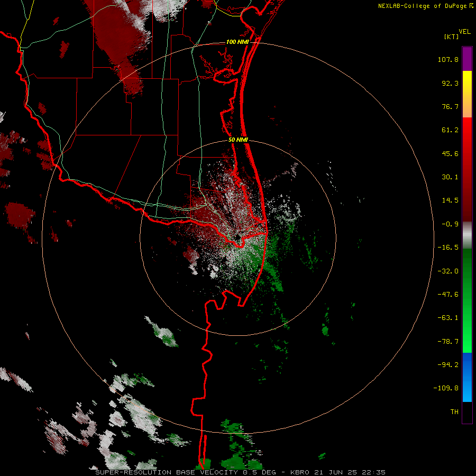Click the 100 NMI range ring label
The image size is (476, 476).
click(237, 42)
